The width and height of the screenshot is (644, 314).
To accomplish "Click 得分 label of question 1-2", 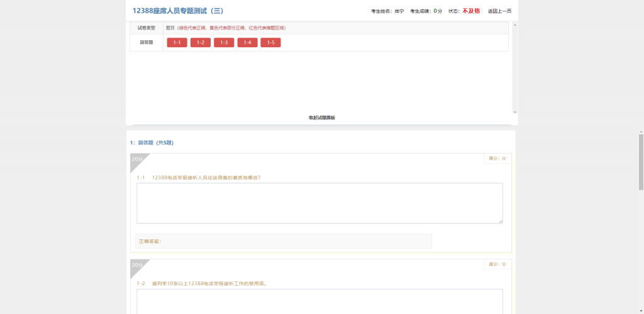I will 497,264.
